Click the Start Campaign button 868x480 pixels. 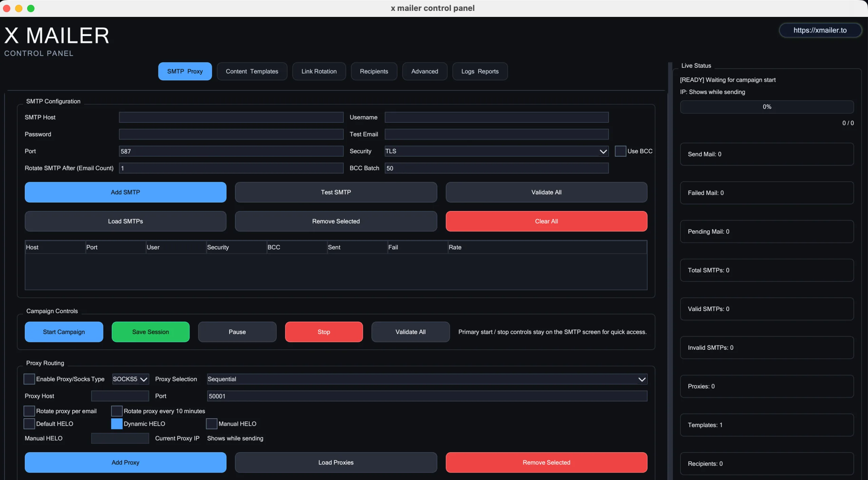click(64, 332)
